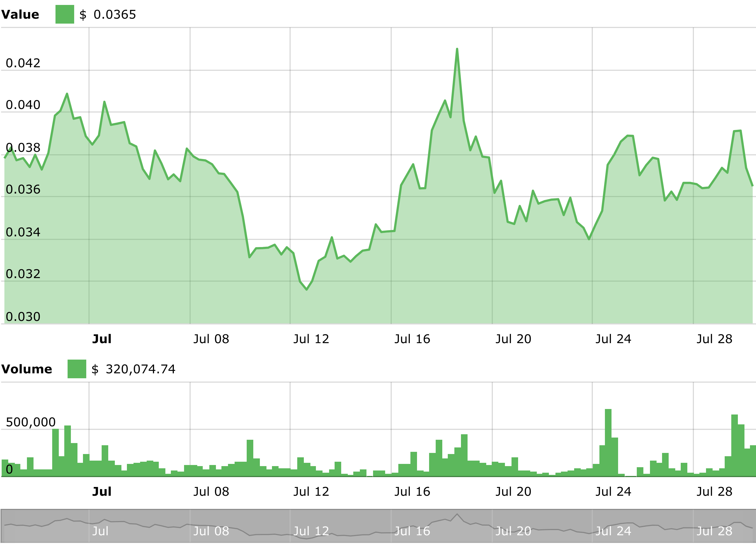Image resolution: width=756 pixels, height=549 pixels.
Task: Click the Volume legend amount $ 320,074.74
Action: (x=133, y=369)
